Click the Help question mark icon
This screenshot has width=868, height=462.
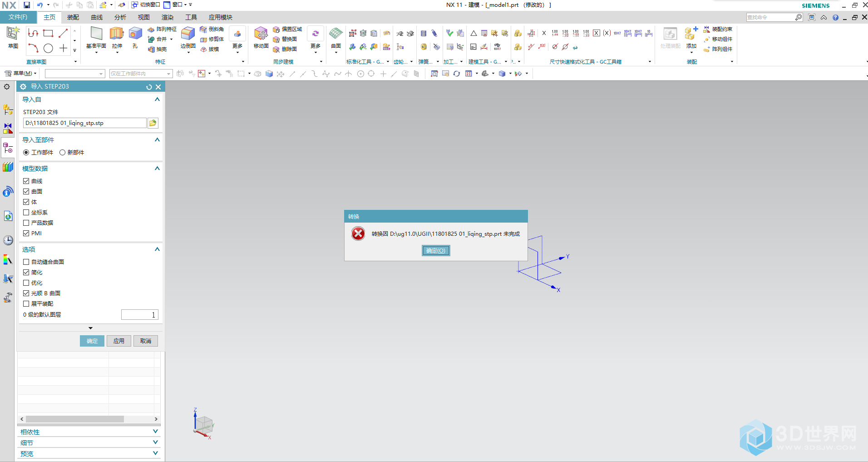835,18
